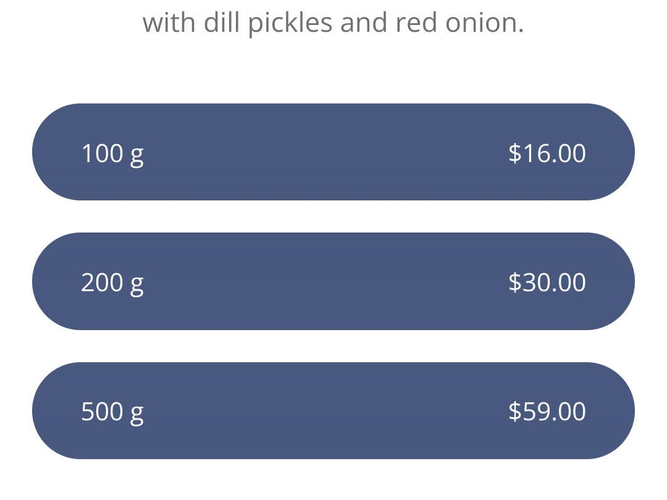Tap the "100 g" weight label
Screen dimensions: 667x500
pos(112,154)
